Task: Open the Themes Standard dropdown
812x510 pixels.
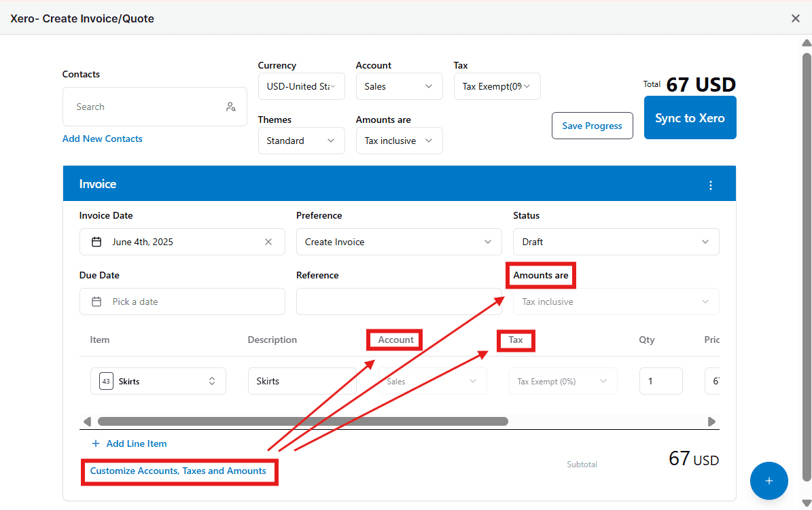Action: point(302,141)
